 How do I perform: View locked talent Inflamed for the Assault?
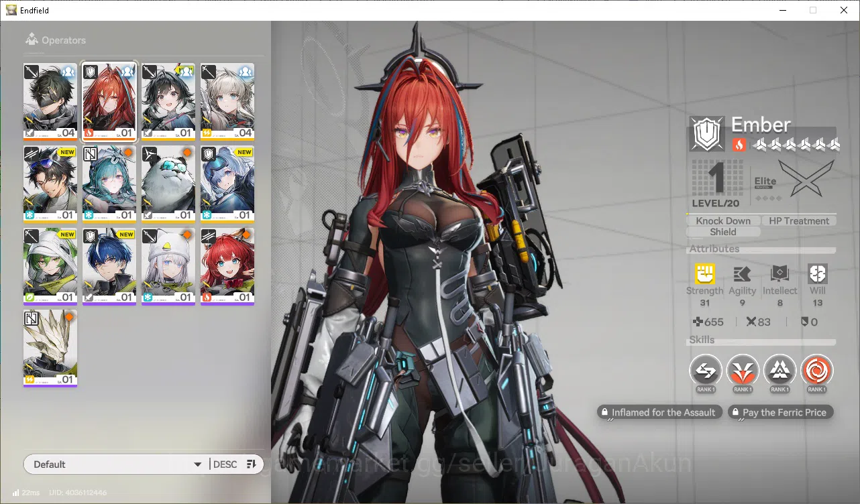point(660,413)
